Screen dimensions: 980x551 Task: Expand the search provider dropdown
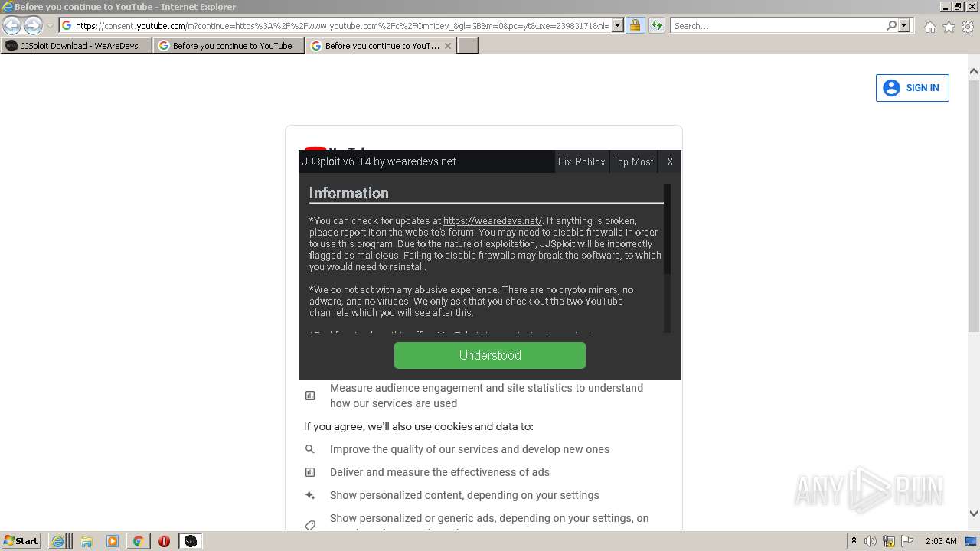point(904,26)
